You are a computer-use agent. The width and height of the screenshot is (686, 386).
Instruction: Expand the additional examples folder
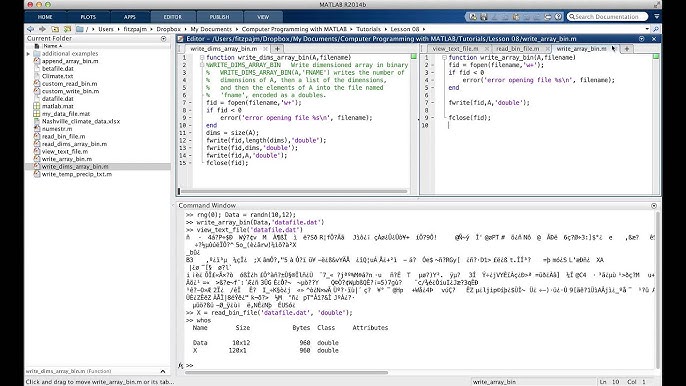click(x=28, y=54)
